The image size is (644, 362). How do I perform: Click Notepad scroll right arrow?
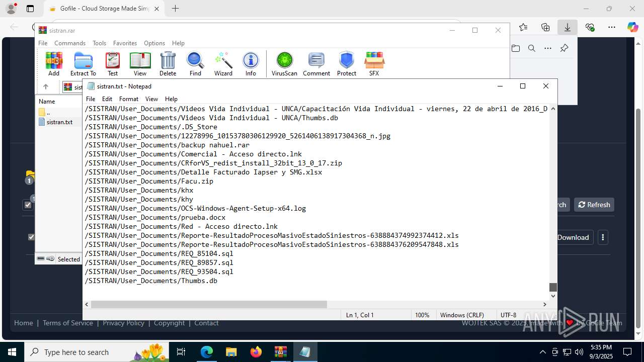click(544, 304)
